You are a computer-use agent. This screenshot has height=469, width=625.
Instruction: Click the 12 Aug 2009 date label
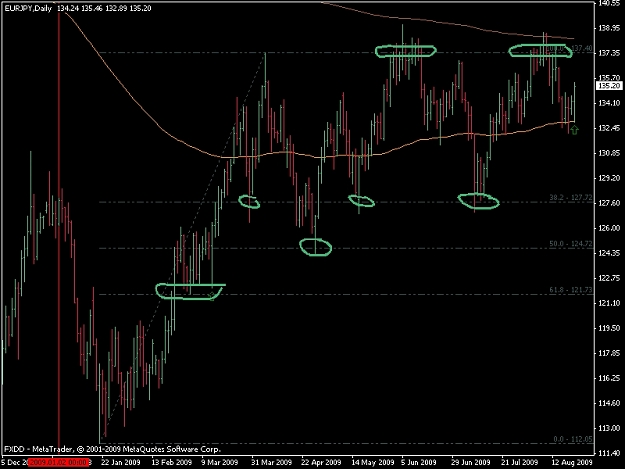(x=571, y=462)
